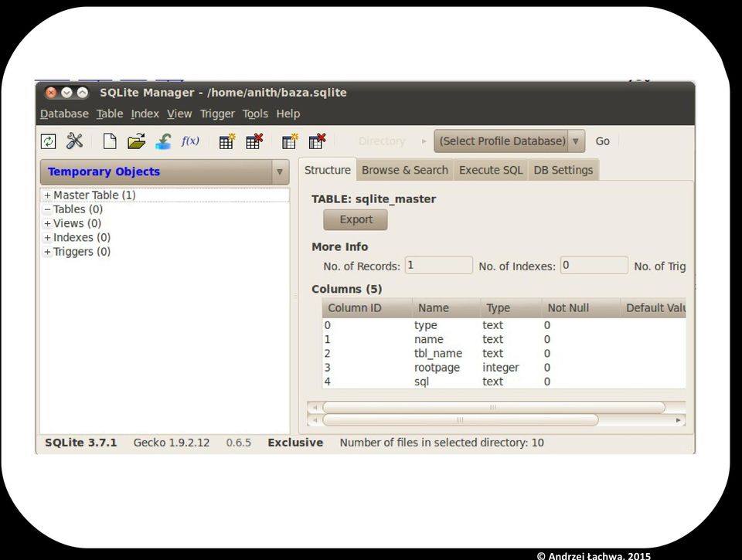The image size is (742, 560).
Task: Expand the Master Table (1) node
Action: [x=47, y=195]
